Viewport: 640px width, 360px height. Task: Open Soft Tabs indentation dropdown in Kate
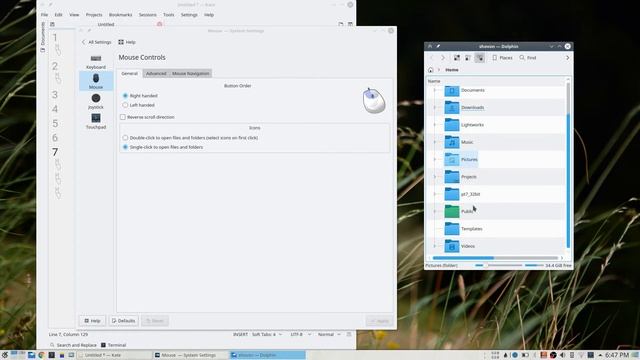click(267, 334)
